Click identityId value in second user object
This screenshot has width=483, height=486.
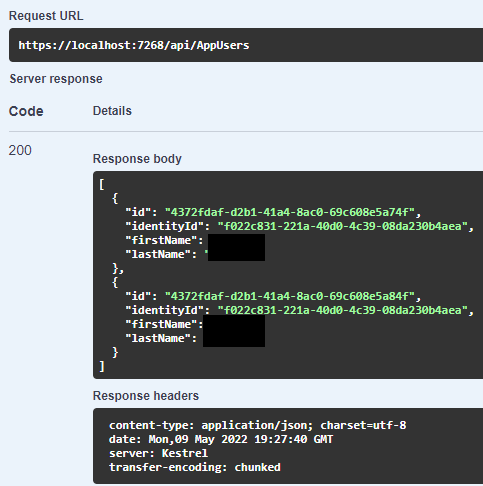pos(342,310)
